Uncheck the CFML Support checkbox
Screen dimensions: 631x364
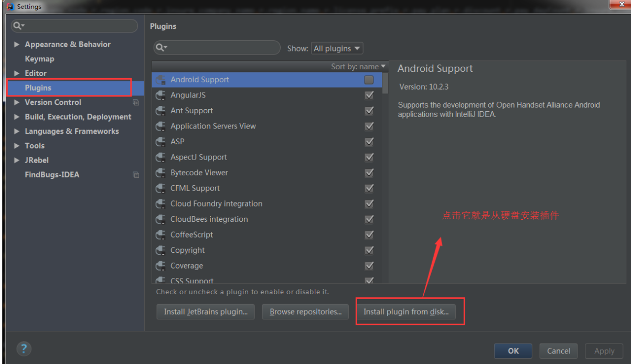[x=369, y=188]
